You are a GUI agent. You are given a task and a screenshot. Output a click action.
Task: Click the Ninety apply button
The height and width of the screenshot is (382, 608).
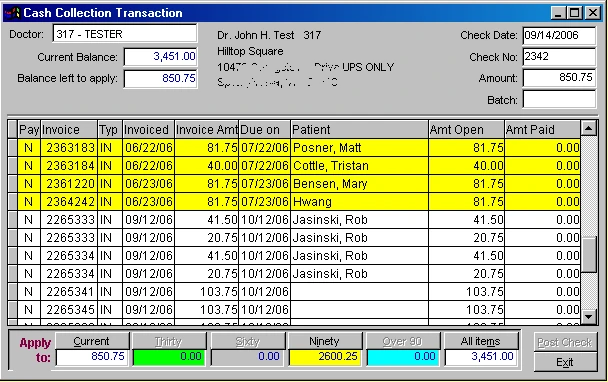325,341
